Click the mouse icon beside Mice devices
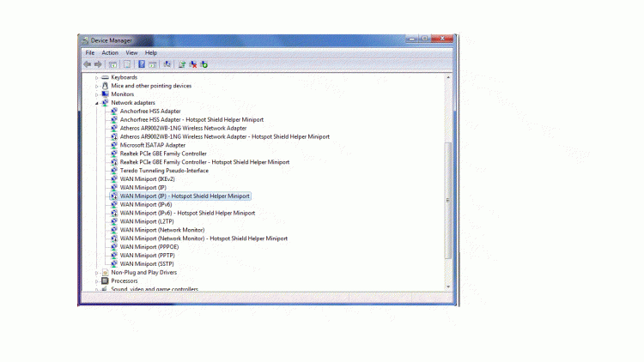The height and width of the screenshot is (362, 644). (105, 86)
